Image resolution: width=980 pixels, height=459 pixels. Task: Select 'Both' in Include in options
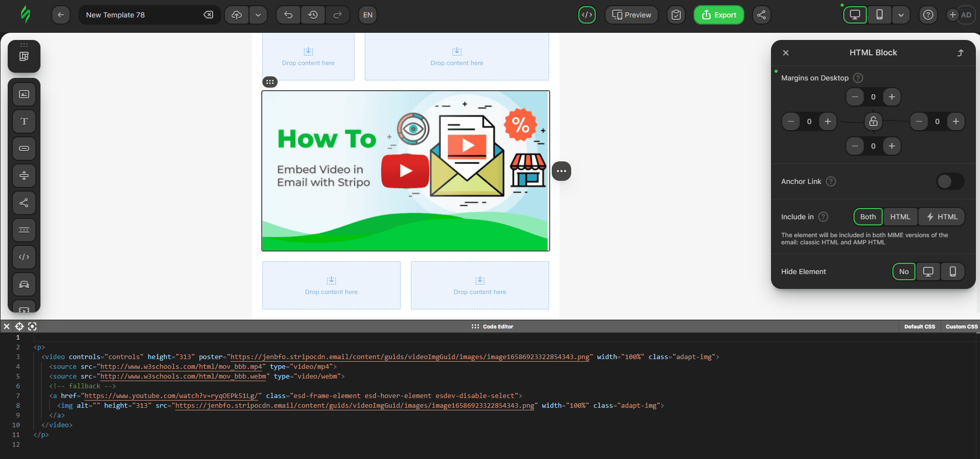point(868,217)
